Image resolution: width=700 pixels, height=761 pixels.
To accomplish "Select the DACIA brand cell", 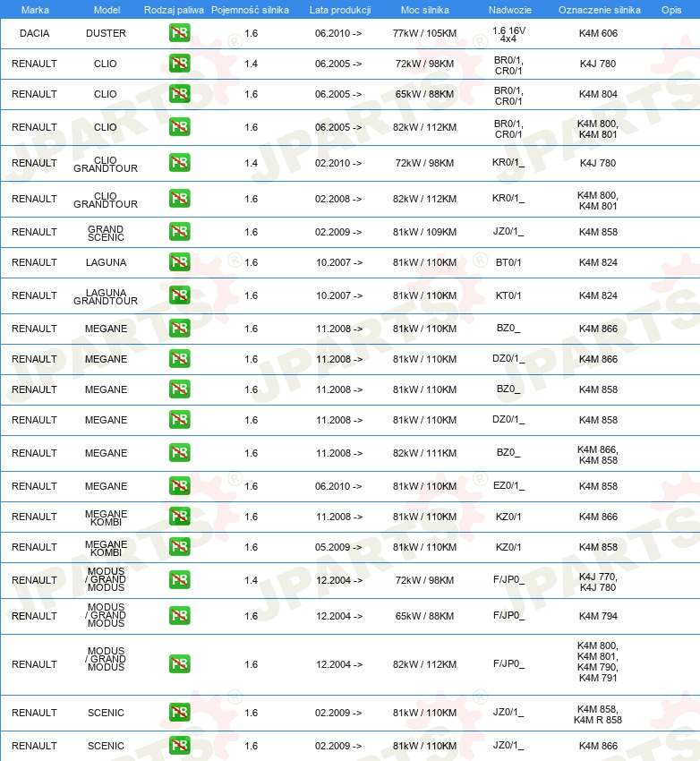I will pyautogui.click(x=34, y=33).
